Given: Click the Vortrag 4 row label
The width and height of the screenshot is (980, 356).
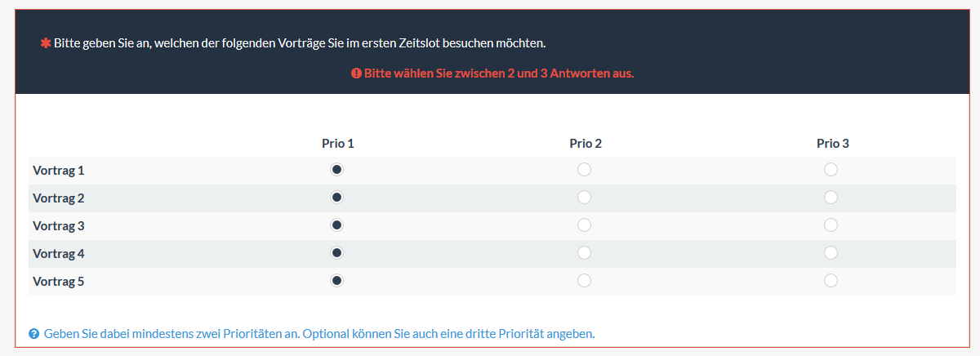Looking at the screenshot, I should click(59, 254).
